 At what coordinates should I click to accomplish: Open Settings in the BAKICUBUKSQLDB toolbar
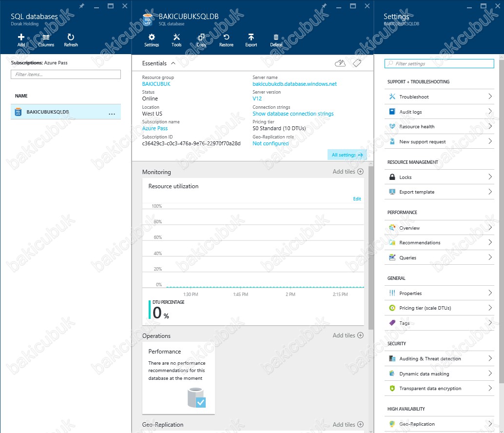[x=152, y=40]
